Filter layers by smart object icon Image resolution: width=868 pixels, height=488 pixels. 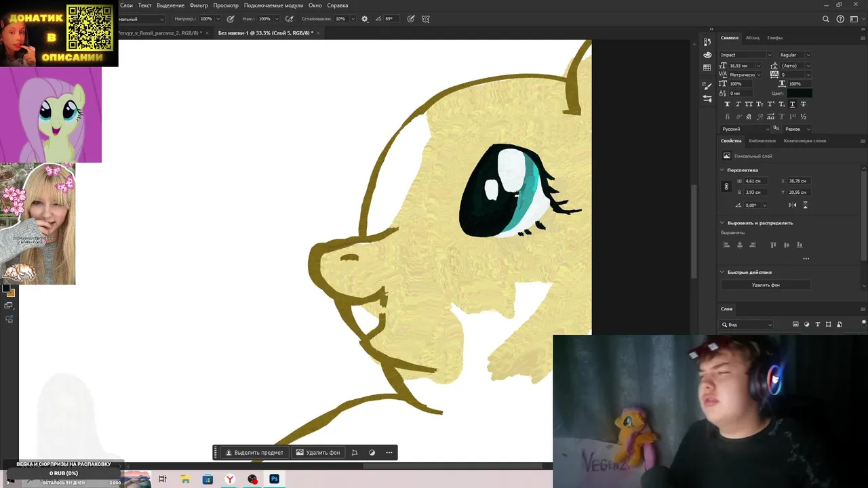click(840, 325)
